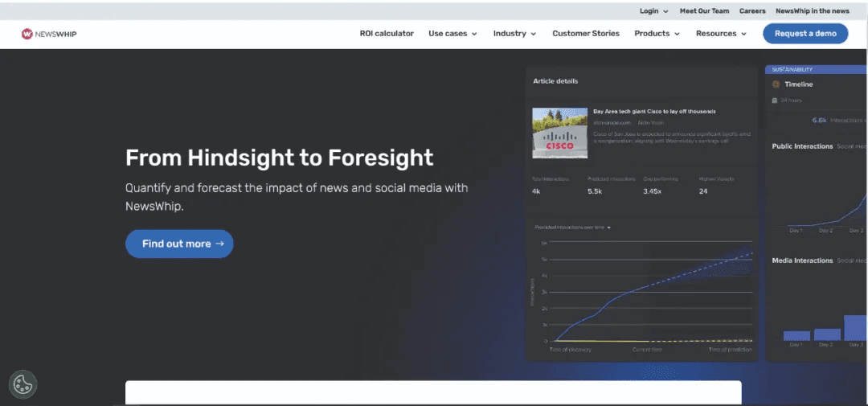Click the Cisco layoffs article headline

pos(654,111)
